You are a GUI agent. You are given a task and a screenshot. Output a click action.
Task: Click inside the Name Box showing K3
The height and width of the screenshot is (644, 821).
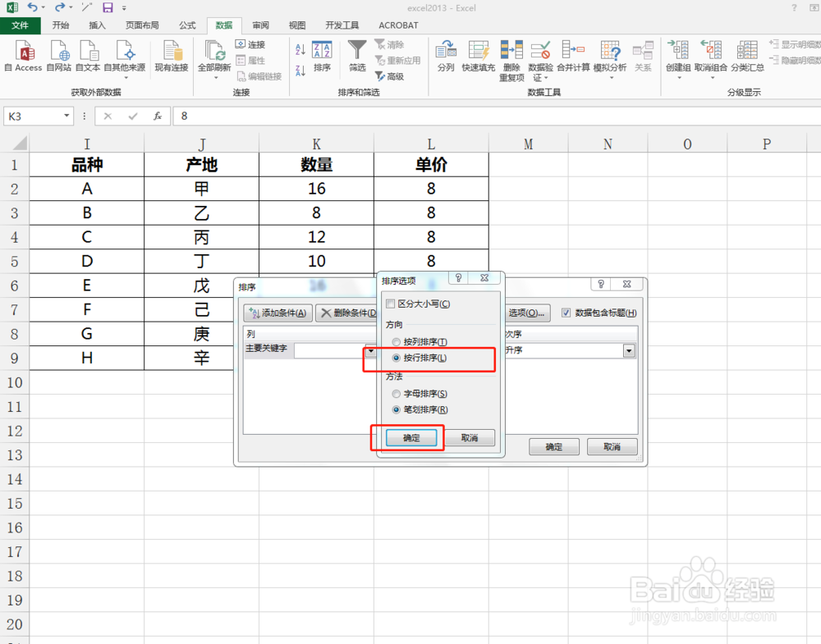[x=33, y=116]
